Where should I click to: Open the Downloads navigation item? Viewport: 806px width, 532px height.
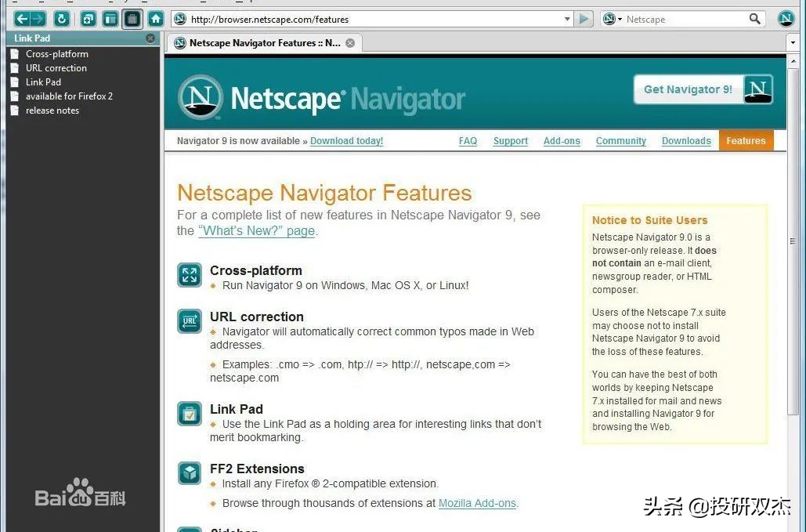[x=686, y=141]
